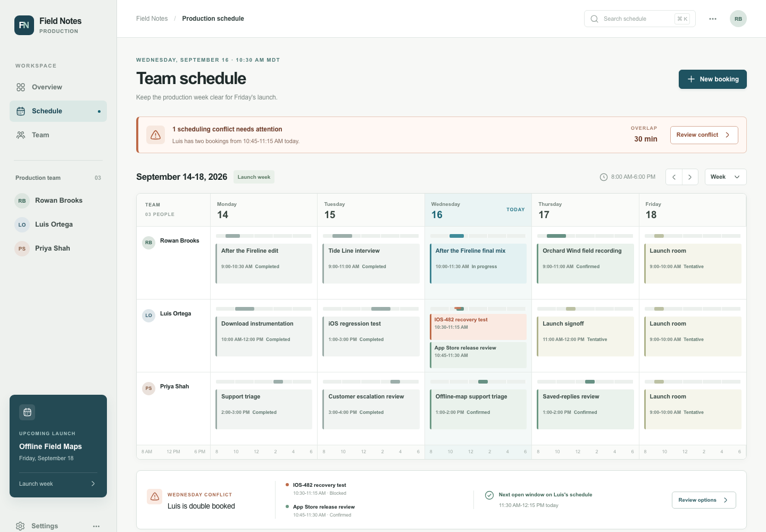This screenshot has width=766, height=532.
Task: Click the search magnifier icon
Action: pyautogui.click(x=594, y=19)
